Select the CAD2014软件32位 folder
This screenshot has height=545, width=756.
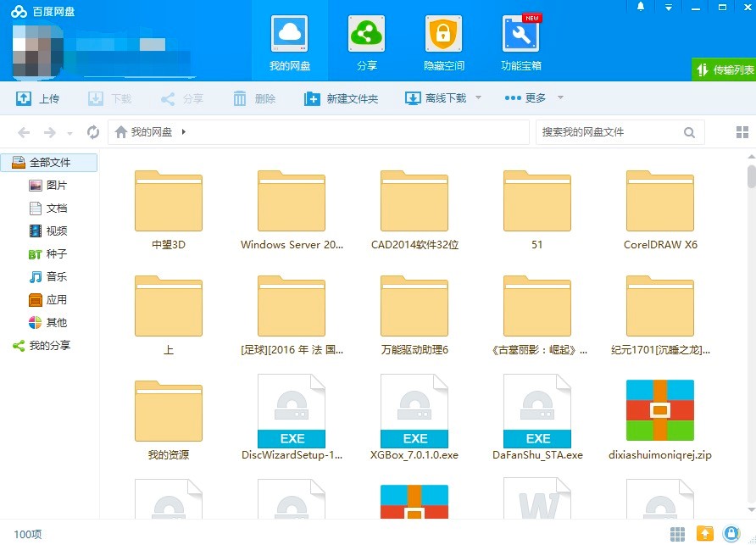pos(414,210)
